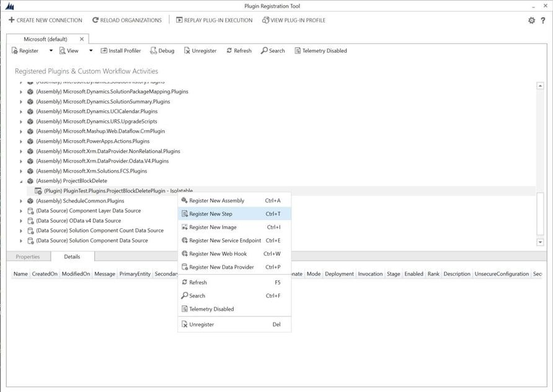Screen dimensions: 553x392
Task: Open the Register dropdown arrow
Action: pyautogui.click(x=51, y=51)
